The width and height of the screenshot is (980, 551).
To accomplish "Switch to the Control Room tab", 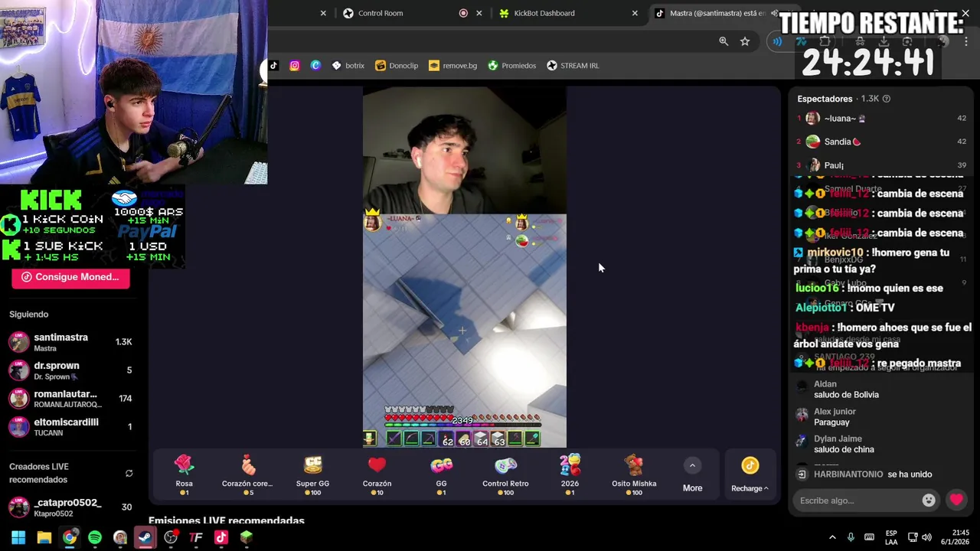I will pos(380,13).
